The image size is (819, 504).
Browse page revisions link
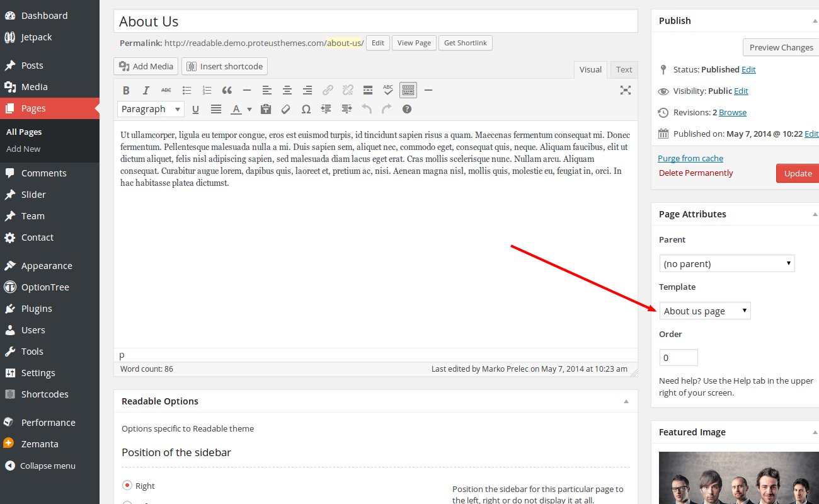coord(733,112)
